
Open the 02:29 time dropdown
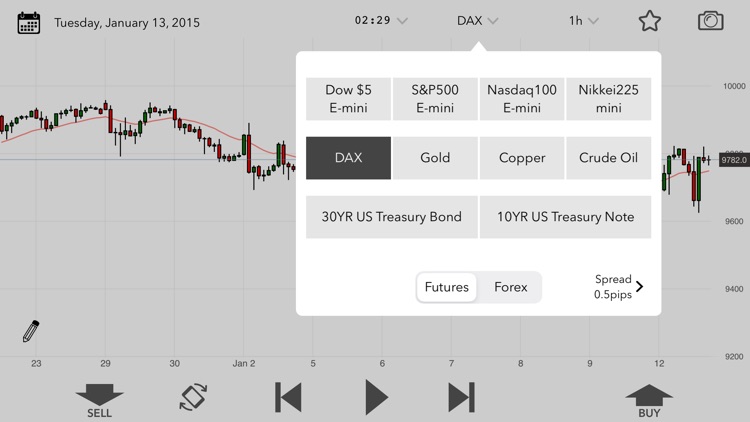(381, 21)
